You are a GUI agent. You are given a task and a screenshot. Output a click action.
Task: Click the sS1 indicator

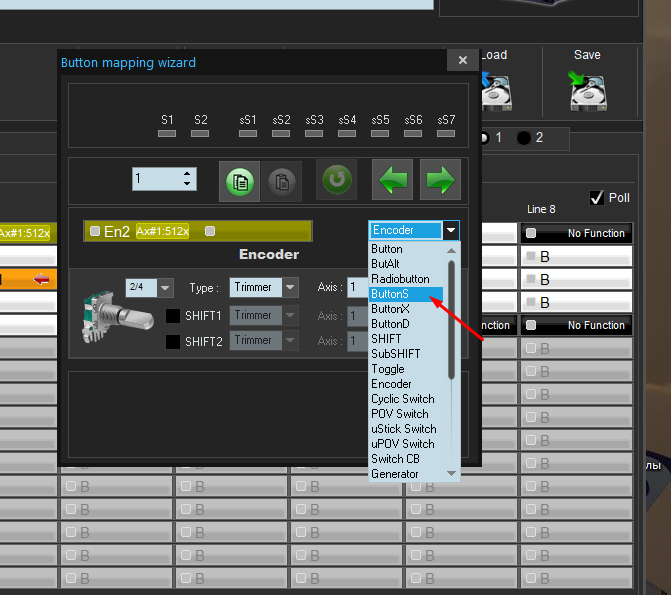coord(248,134)
